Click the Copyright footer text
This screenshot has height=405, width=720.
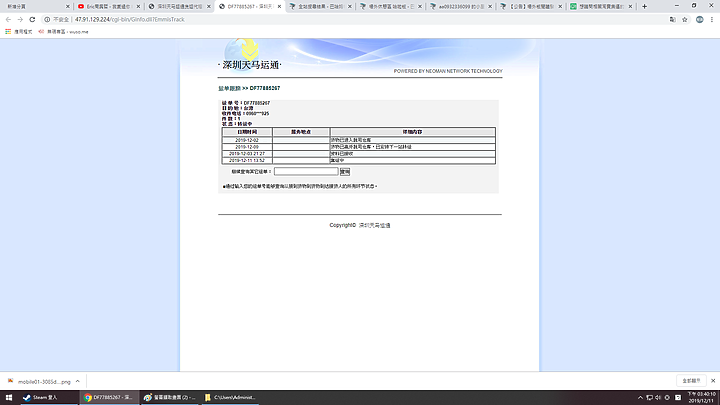360,225
